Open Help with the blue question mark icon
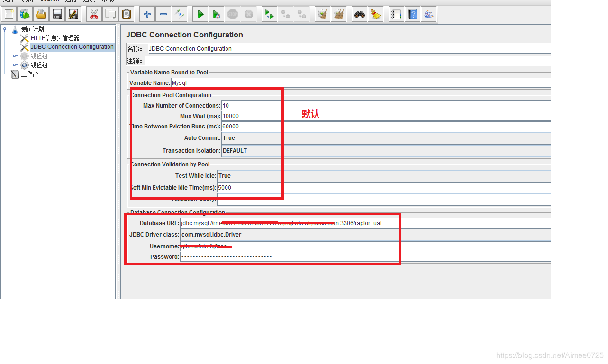This screenshot has height=364, width=608. [x=413, y=14]
